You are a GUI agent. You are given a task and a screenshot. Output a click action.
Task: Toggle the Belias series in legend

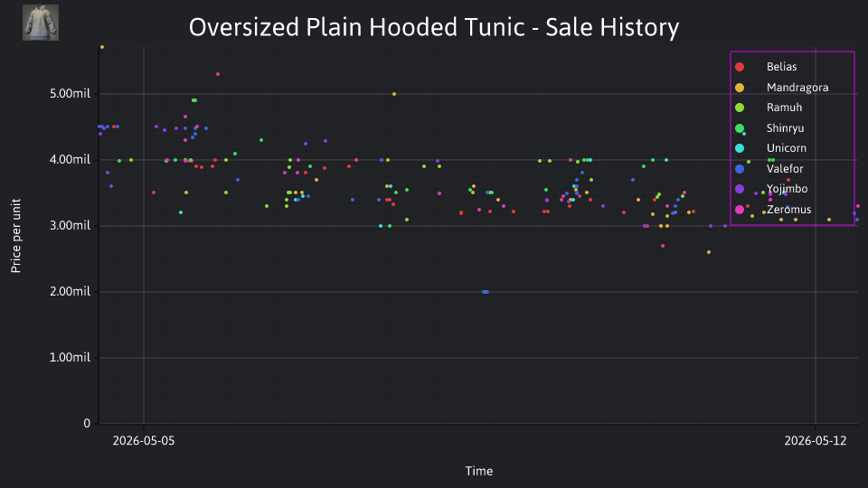tap(766, 67)
